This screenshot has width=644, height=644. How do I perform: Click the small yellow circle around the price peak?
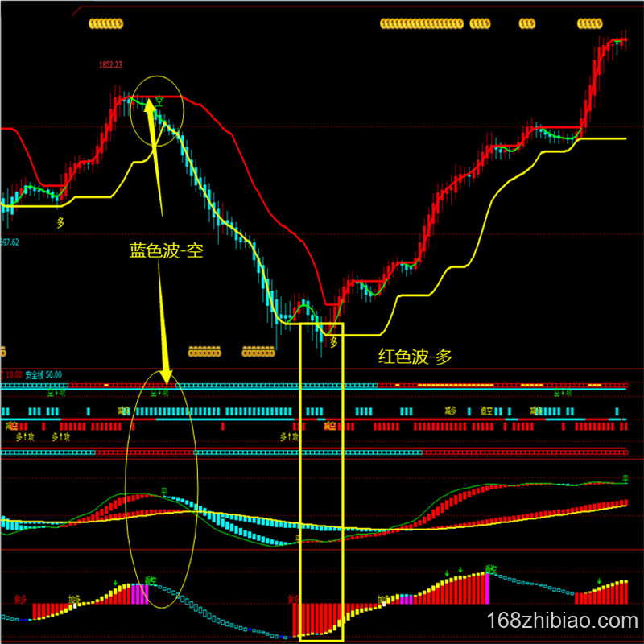(x=158, y=111)
